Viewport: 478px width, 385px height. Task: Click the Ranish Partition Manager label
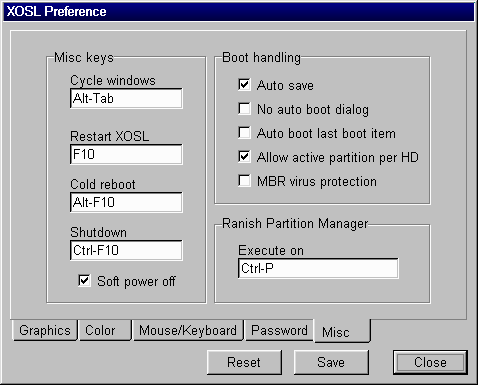295,223
